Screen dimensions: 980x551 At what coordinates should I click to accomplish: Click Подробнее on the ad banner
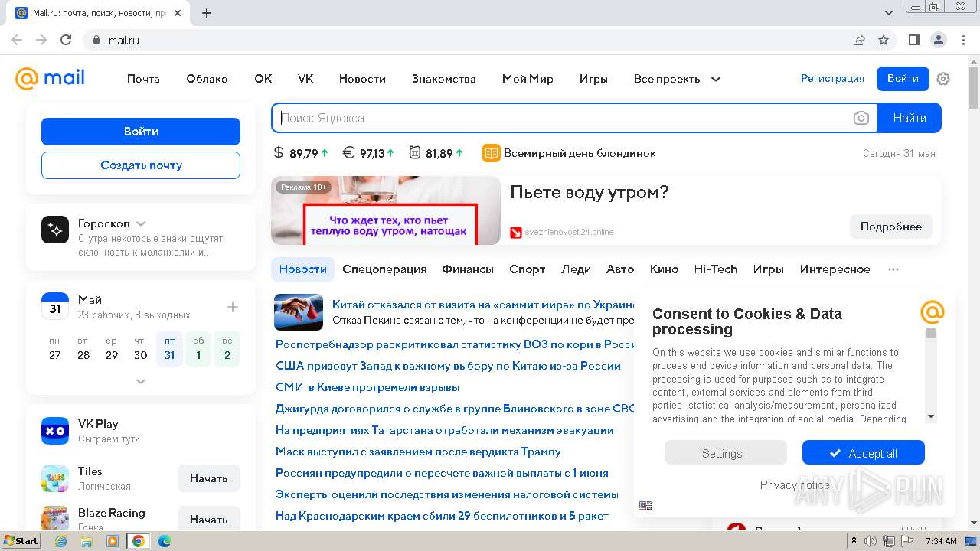891,227
